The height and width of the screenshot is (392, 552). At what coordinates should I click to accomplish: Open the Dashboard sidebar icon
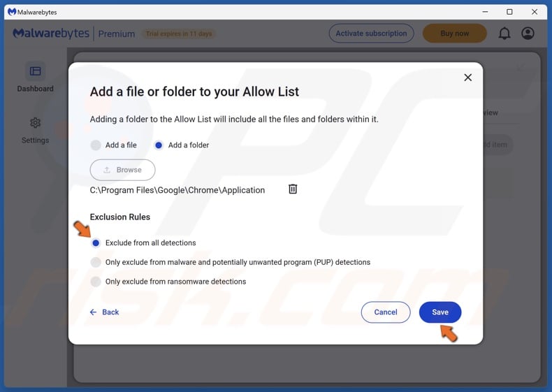(x=35, y=71)
